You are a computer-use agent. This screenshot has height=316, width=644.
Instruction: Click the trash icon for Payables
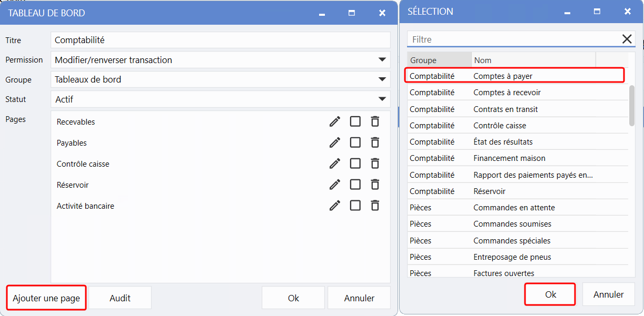(x=375, y=142)
